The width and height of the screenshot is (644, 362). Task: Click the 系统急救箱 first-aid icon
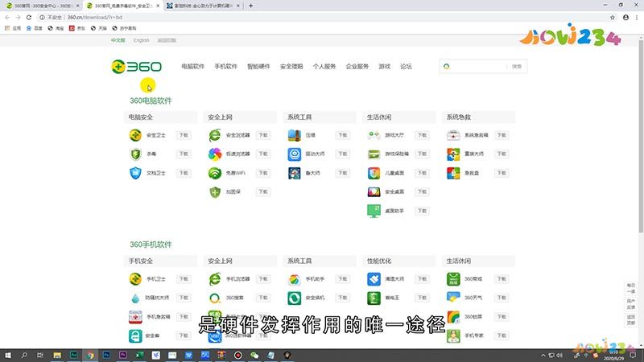click(x=453, y=135)
